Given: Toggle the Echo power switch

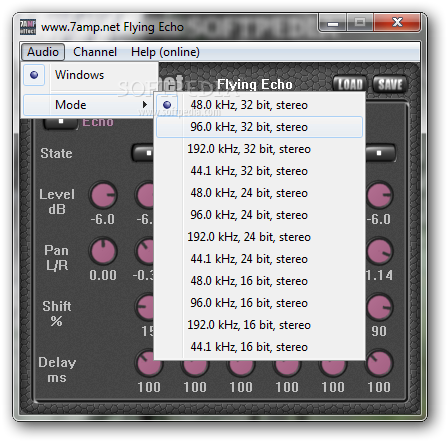Looking at the screenshot, I should pyautogui.click(x=61, y=123).
